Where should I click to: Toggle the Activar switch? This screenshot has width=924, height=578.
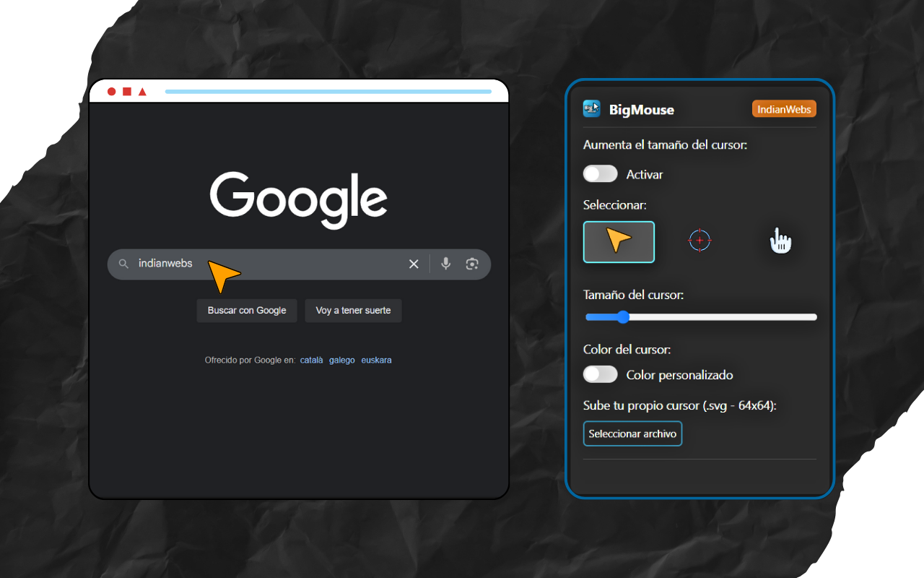click(601, 174)
